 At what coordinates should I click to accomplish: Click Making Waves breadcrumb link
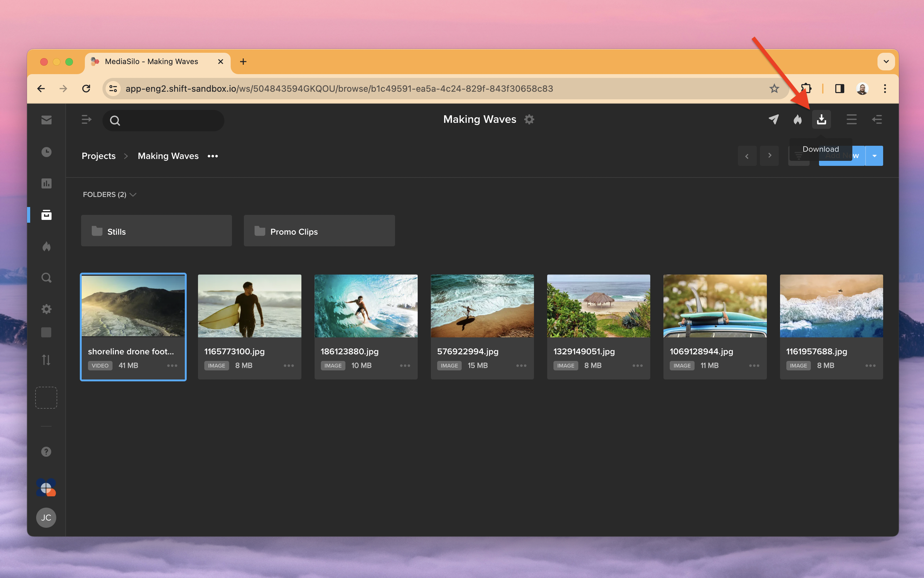coord(168,156)
